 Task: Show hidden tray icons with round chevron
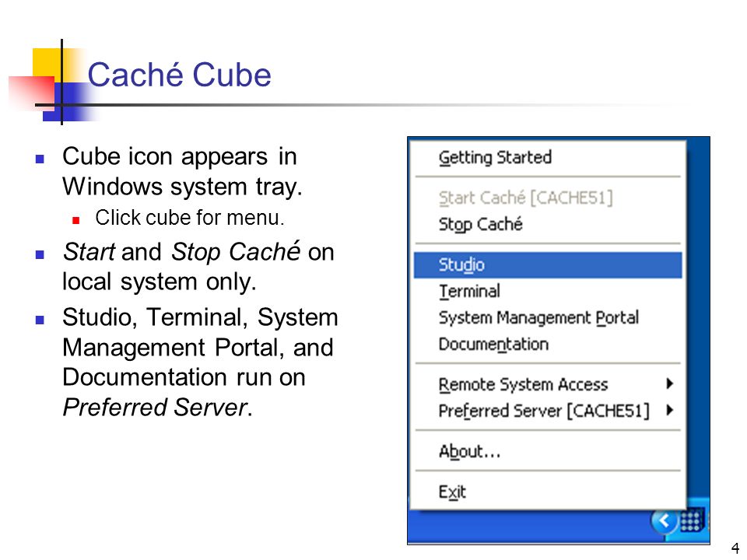click(x=664, y=521)
